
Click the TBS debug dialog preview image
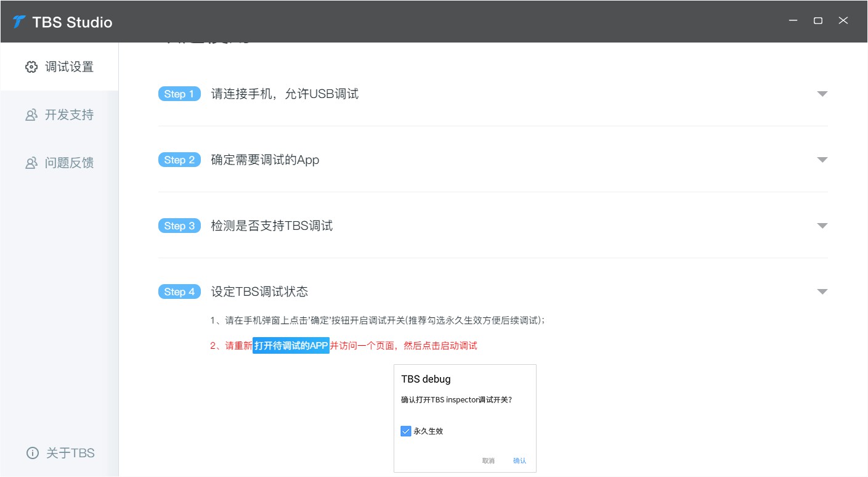click(x=465, y=418)
